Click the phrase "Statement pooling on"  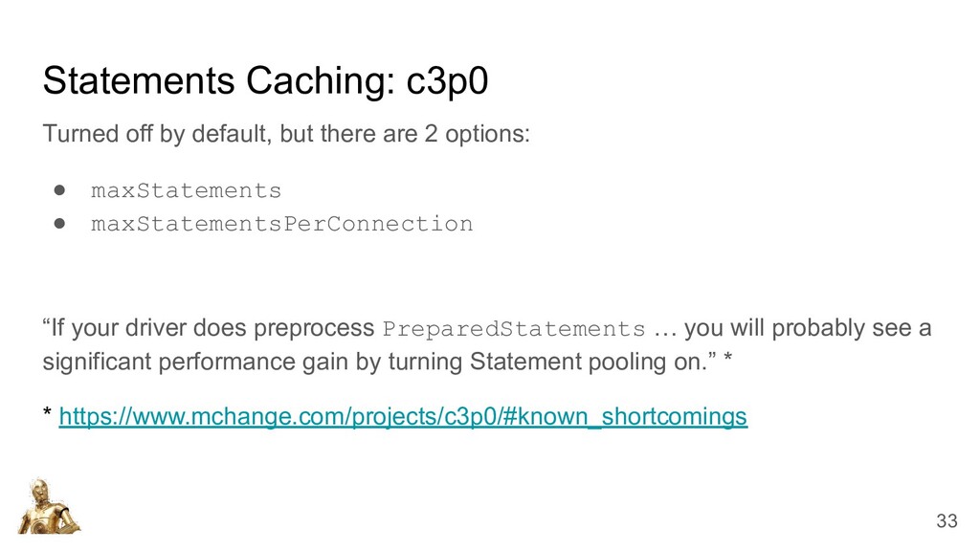click(586, 362)
